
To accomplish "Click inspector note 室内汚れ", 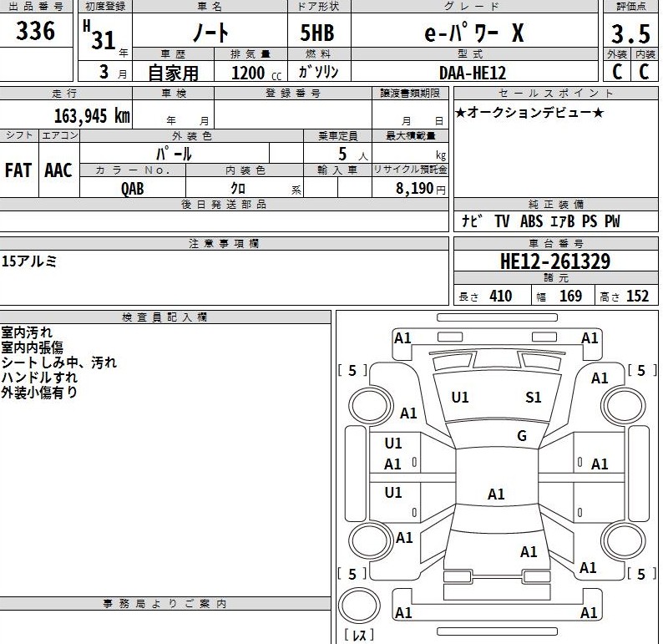I will [27, 332].
